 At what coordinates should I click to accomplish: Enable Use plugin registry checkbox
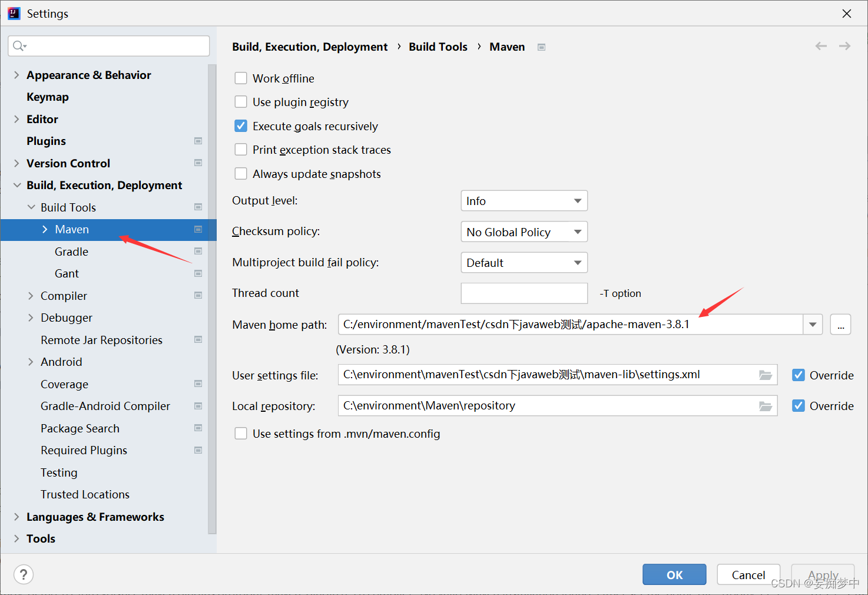(x=241, y=102)
